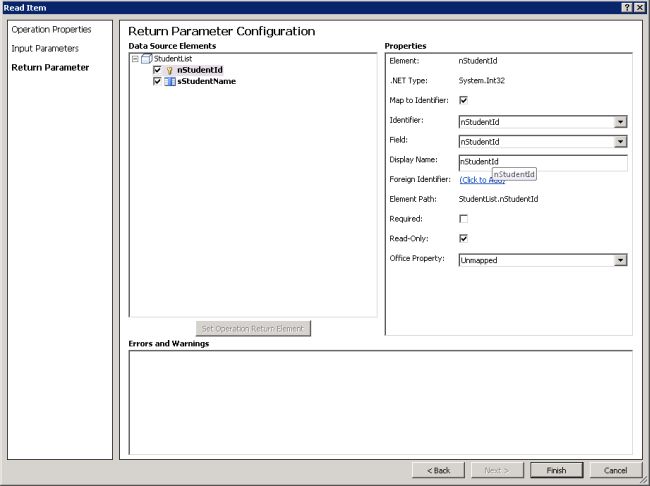Uncheck the nStudentId element checkbox

click(157, 70)
